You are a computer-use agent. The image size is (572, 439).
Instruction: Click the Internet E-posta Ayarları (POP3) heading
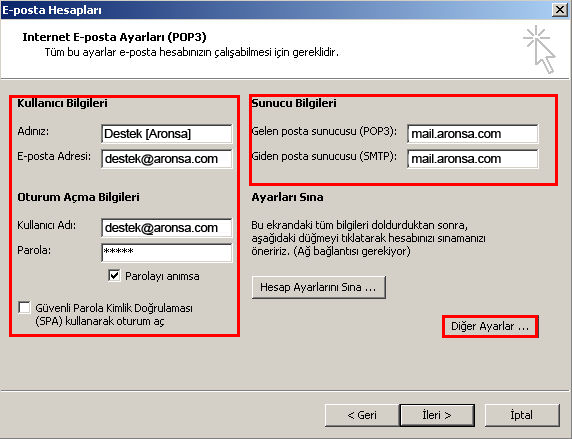tap(114, 37)
